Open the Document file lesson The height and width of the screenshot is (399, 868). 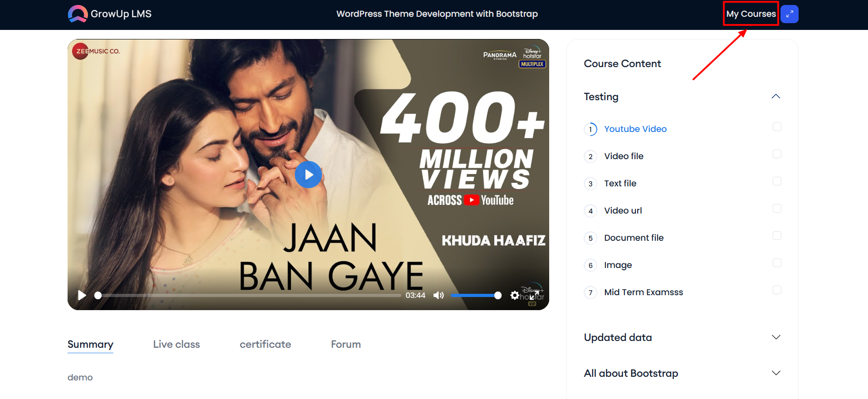[x=634, y=238]
